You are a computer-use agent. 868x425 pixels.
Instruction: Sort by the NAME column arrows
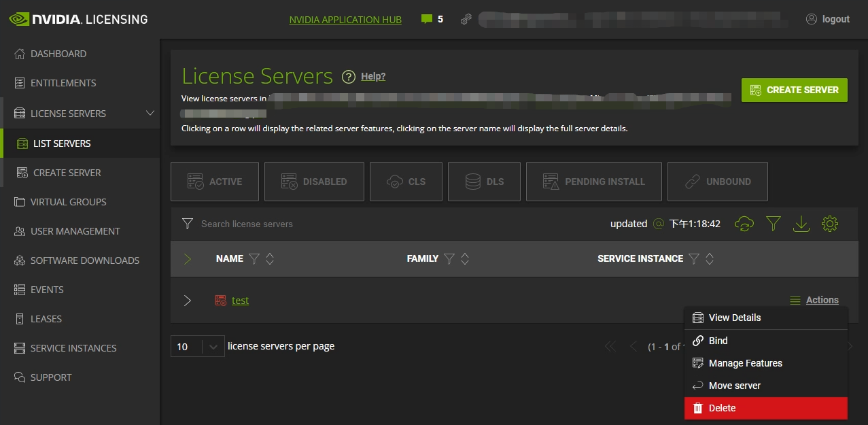point(270,258)
